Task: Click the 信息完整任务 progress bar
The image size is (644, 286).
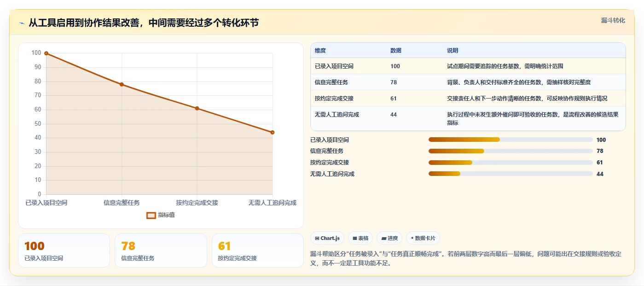Action: pos(511,151)
